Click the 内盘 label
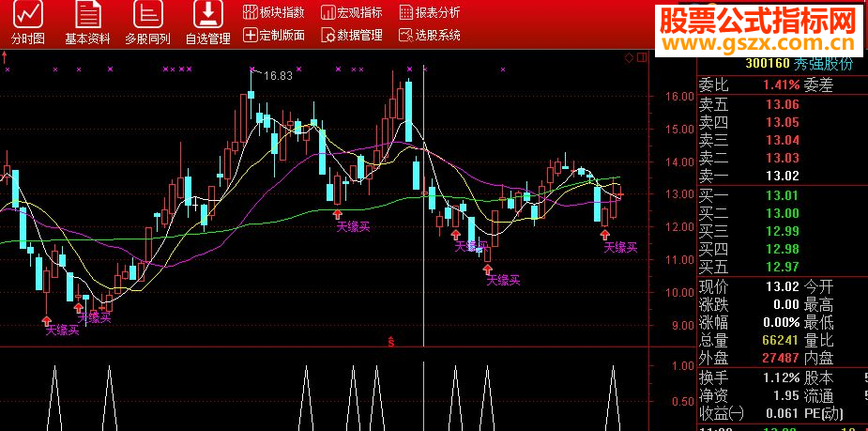This screenshot has width=868, height=431. pos(819,358)
